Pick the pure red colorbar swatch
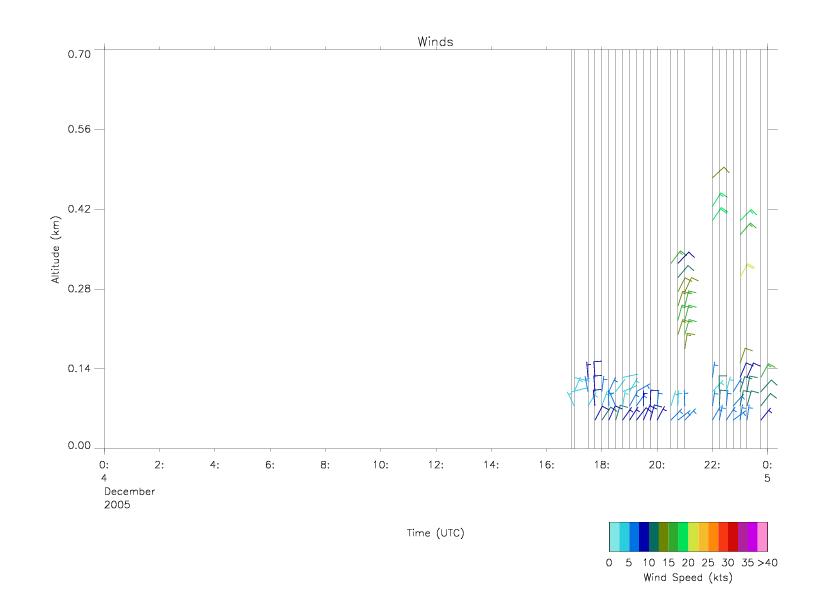Viewport: 827px width, 611px height. [x=733, y=537]
